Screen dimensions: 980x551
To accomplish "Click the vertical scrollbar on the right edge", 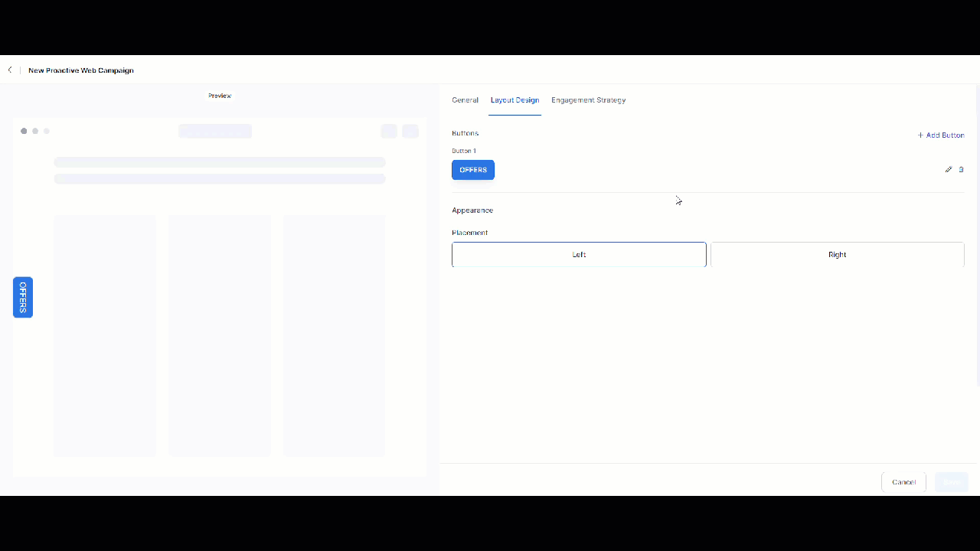I will 977,230.
